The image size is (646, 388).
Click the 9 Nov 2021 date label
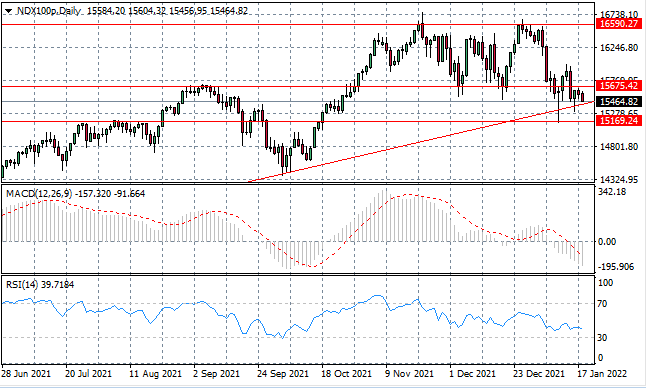410,374
